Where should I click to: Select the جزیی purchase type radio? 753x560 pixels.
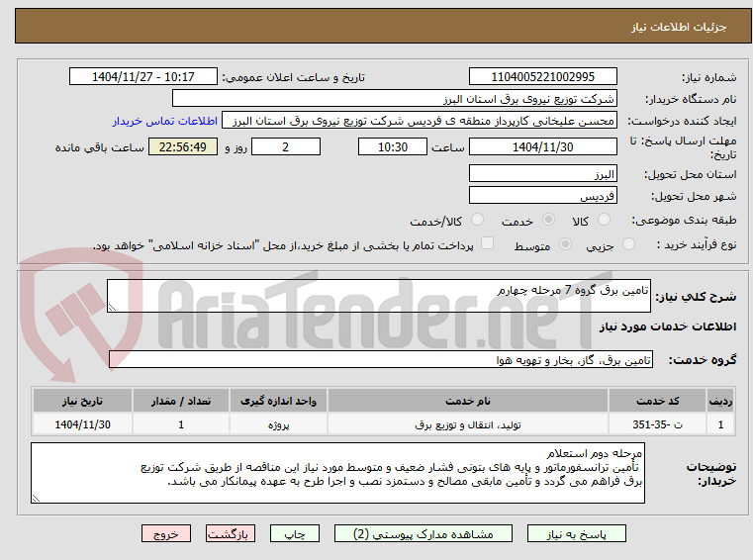point(628,244)
